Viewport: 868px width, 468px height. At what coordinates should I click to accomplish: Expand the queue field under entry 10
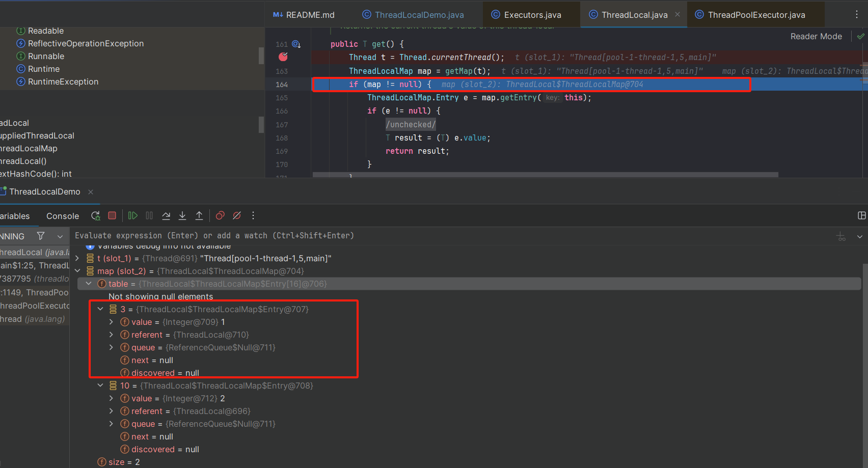pos(111,424)
